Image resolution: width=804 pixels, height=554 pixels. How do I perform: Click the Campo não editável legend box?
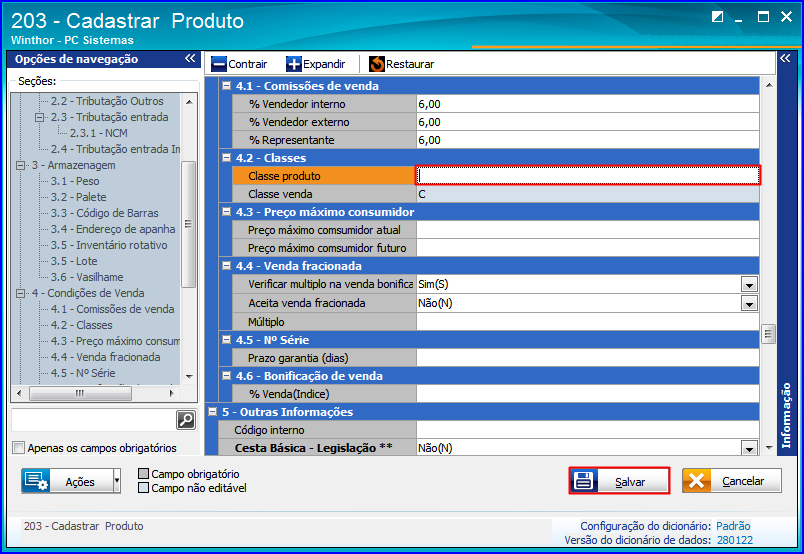click(144, 487)
